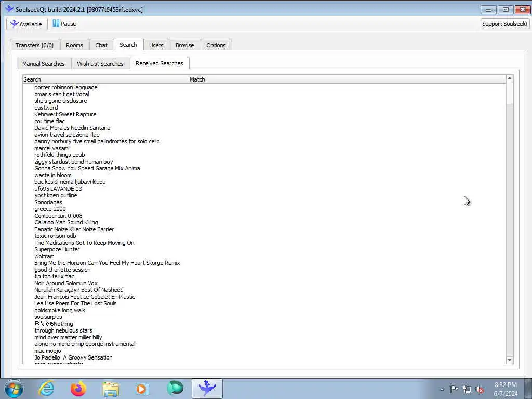Open the Transfers [0/0] tab
The height and width of the screenshot is (399, 532).
click(35, 45)
